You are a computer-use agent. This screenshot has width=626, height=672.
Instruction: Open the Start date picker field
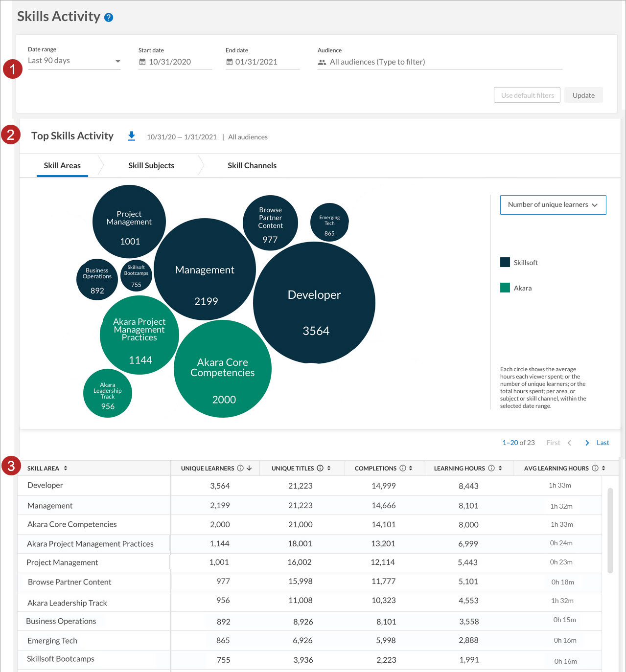pos(175,62)
